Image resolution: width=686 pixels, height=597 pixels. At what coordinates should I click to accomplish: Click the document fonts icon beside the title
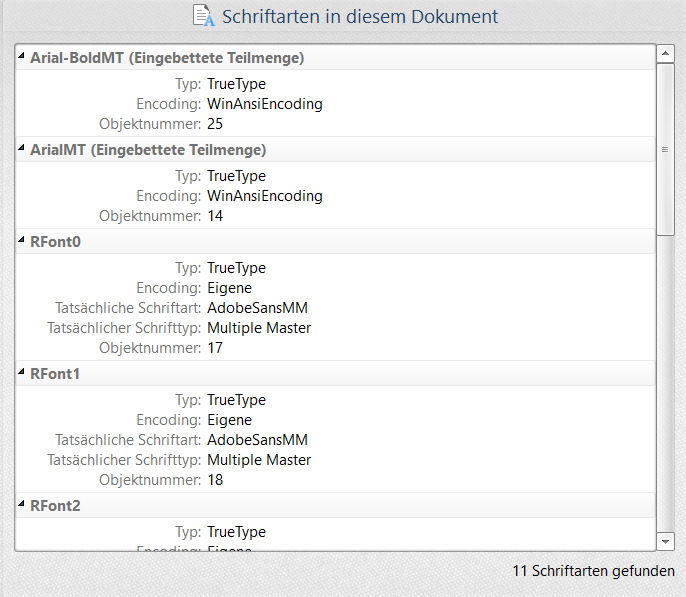(x=204, y=16)
